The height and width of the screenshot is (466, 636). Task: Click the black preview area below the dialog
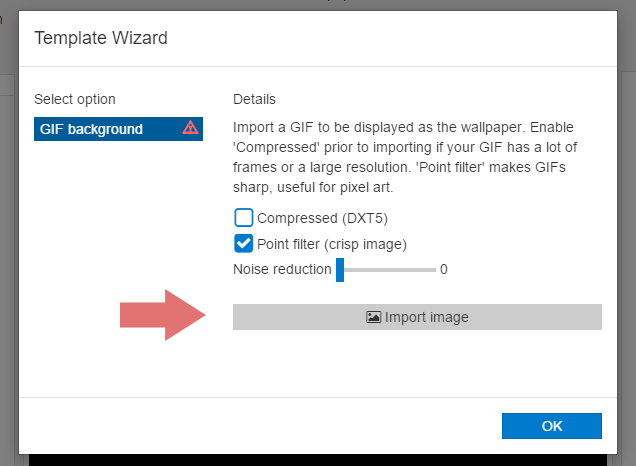(x=318, y=460)
